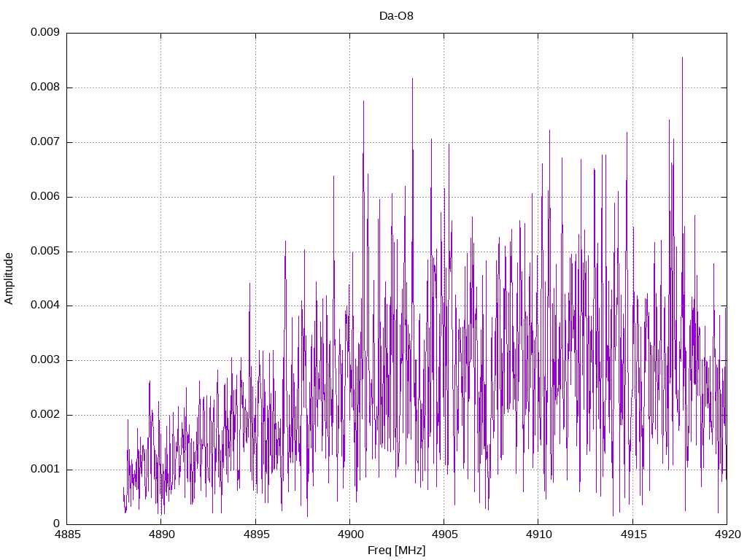The image size is (747, 560).
Task: Click y-axis tick label 0.007
Action: tap(45, 142)
